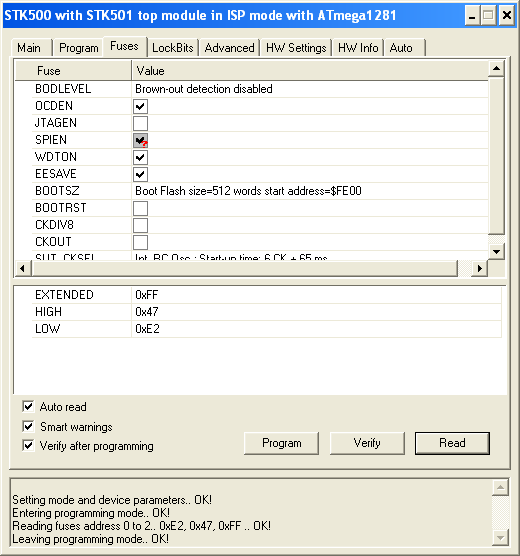Viewport: 520px width, 556px height.
Task: Click the log output scroll up arrow
Action: click(500, 487)
